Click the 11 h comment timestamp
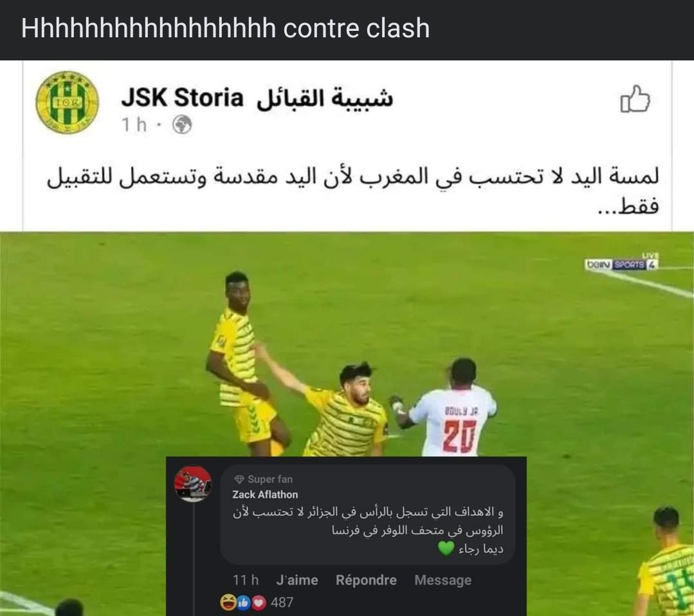 click(x=246, y=580)
